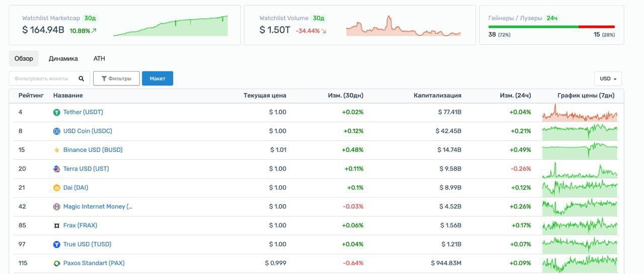Open the Paxos Standart (PAX) link
The width and height of the screenshot is (644, 274).
[x=94, y=263]
